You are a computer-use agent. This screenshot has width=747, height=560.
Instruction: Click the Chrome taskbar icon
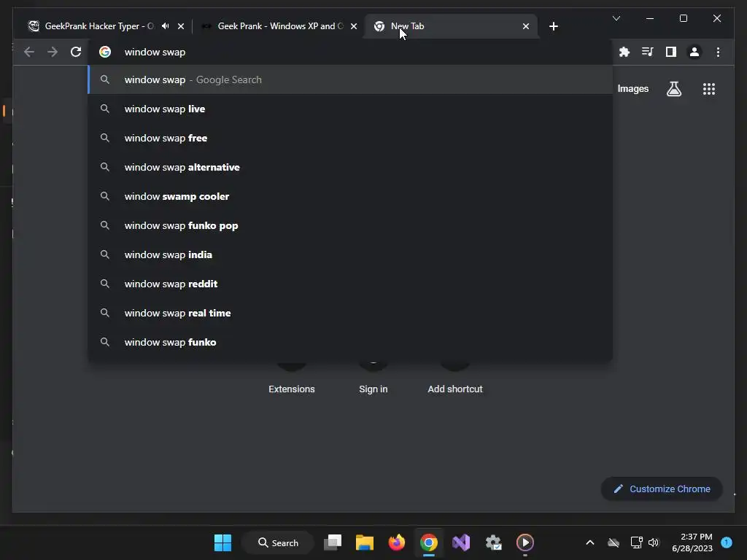tap(429, 542)
